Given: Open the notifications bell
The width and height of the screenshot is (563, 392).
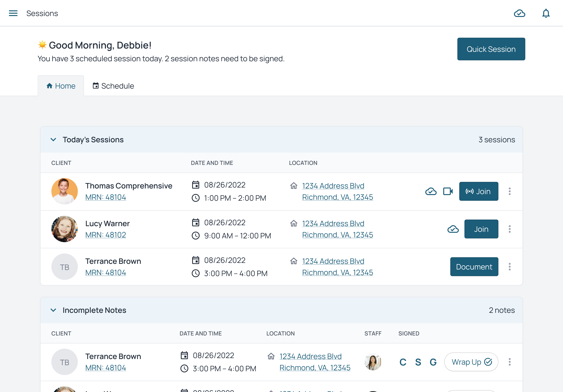Looking at the screenshot, I should tap(546, 13).
